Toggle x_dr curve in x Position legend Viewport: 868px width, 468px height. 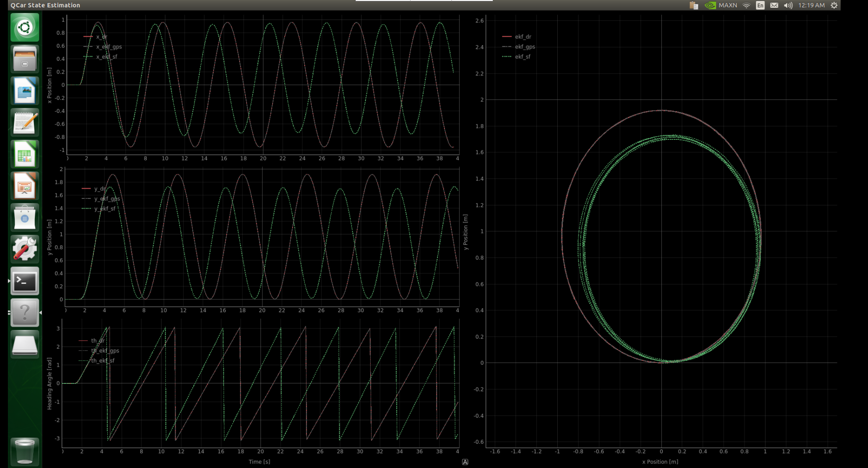[95, 36]
